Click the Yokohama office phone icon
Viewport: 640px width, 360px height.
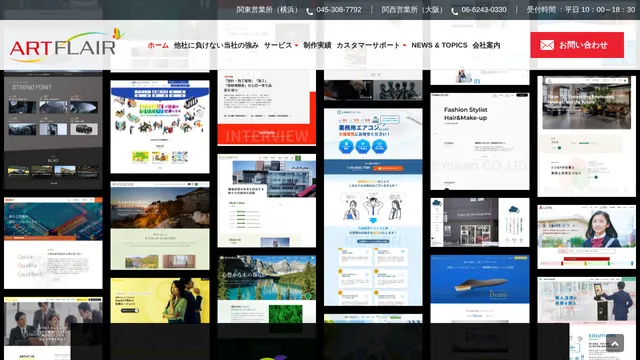(x=310, y=11)
